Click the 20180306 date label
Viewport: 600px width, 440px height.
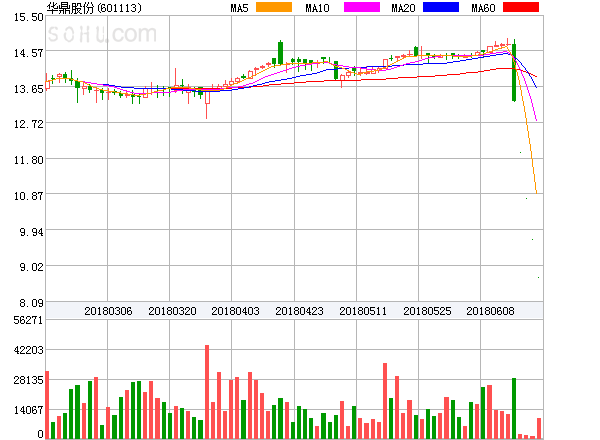pos(108,311)
